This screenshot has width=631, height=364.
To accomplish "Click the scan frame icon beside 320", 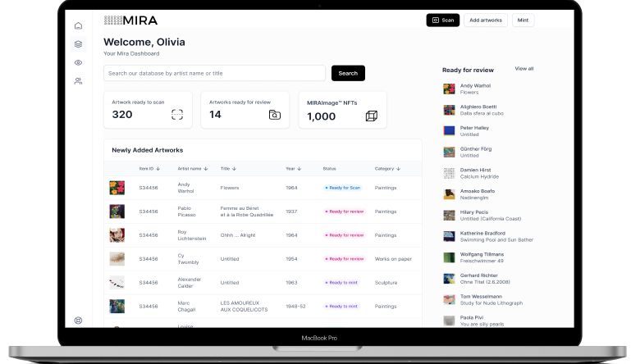I will coord(177,115).
